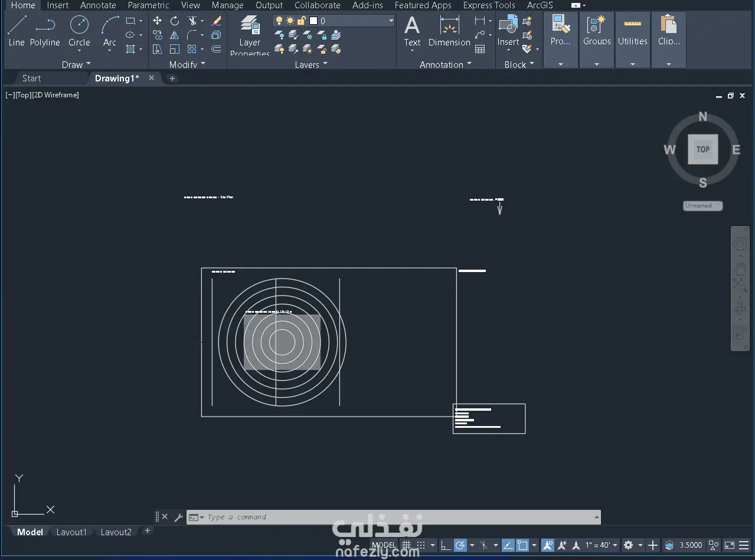Screen dimensions: 755x560
Task: Open annotation scale 1" = 40' dropdown
Action: click(602, 545)
